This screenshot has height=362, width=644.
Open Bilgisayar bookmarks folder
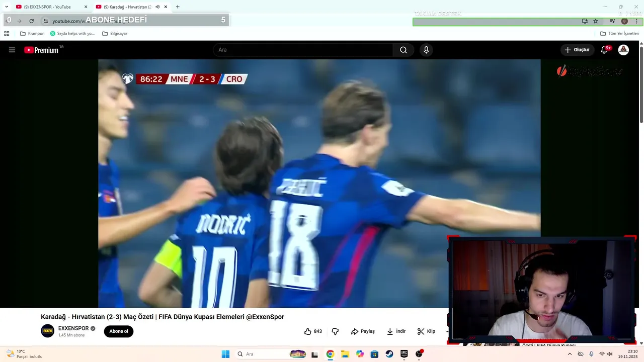click(x=115, y=34)
